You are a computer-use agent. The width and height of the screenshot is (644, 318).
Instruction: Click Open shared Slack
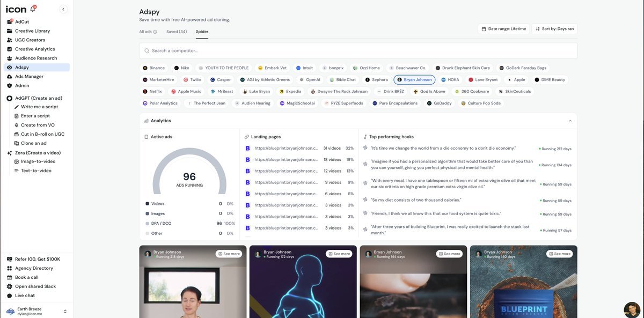tap(35, 286)
